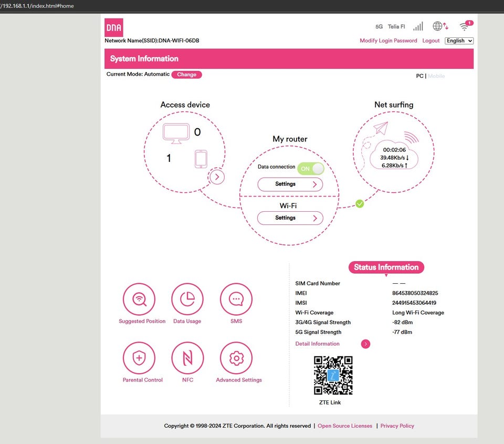Viewport: 504px width, 444px height.
Task: Expand access device list arrow
Action: tap(217, 177)
